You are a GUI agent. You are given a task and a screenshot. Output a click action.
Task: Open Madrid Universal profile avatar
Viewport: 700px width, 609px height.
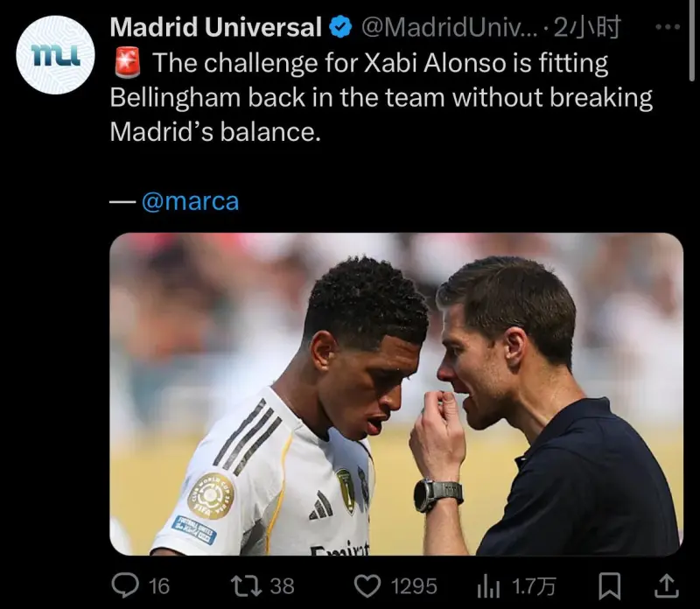coord(55,55)
